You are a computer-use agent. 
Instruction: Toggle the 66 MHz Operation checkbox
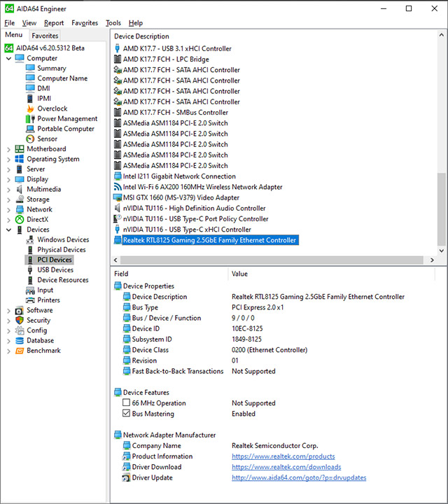(x=126, y=402)
